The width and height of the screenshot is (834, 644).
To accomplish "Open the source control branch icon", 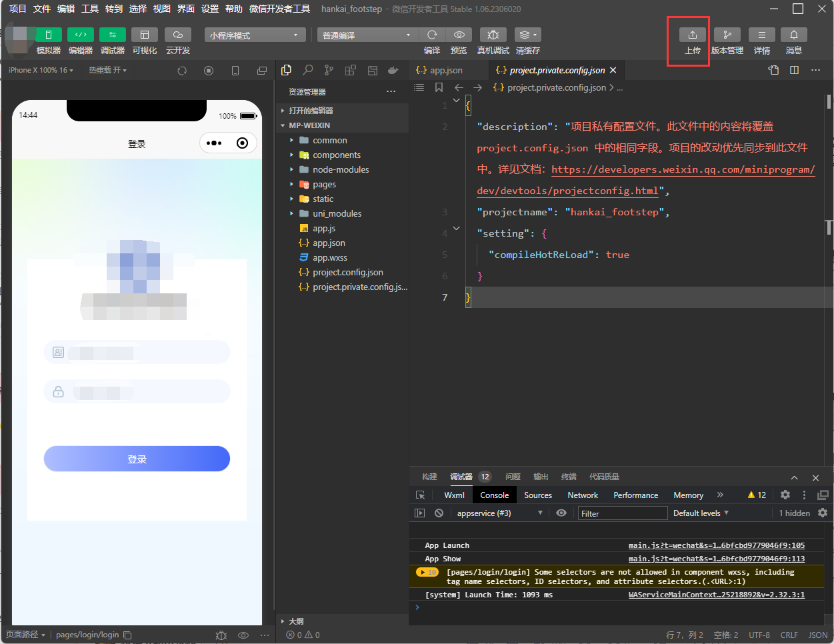I will click(x=329, y=70).
